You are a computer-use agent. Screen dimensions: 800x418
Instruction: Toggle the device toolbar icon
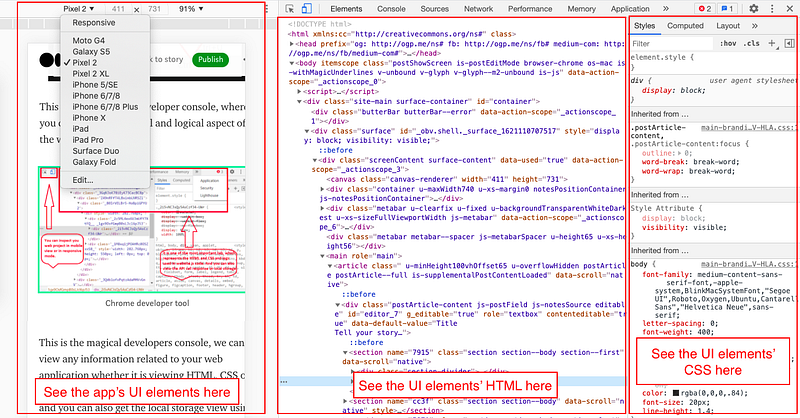pos(306,9)
